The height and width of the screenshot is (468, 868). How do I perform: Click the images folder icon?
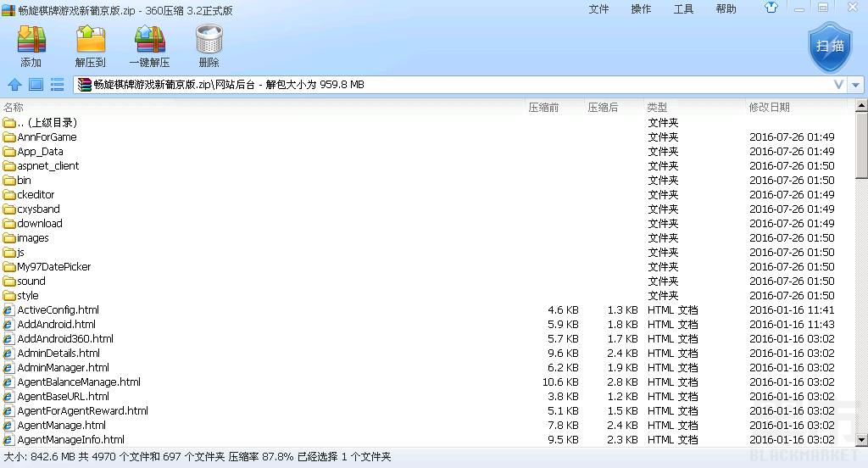8,237
